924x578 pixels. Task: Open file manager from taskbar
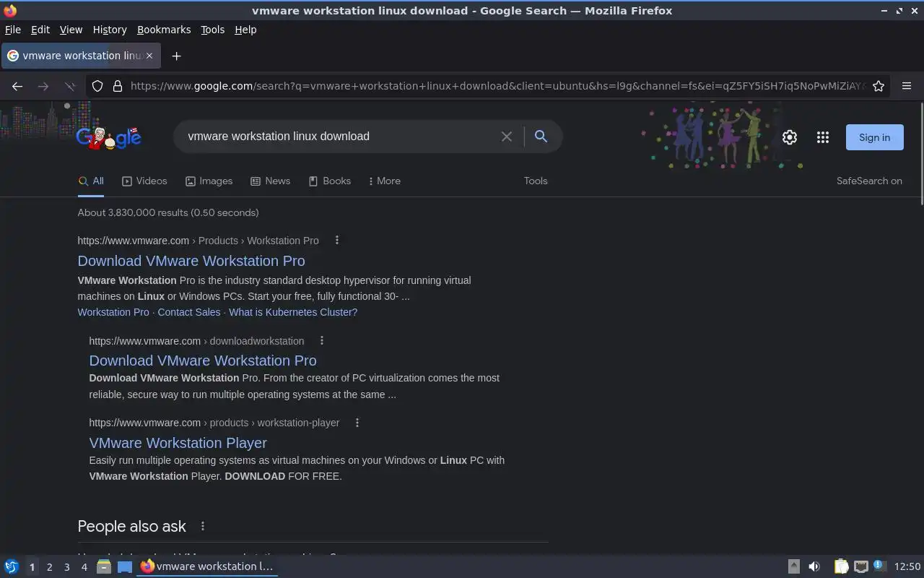click(x=103, y=566)
